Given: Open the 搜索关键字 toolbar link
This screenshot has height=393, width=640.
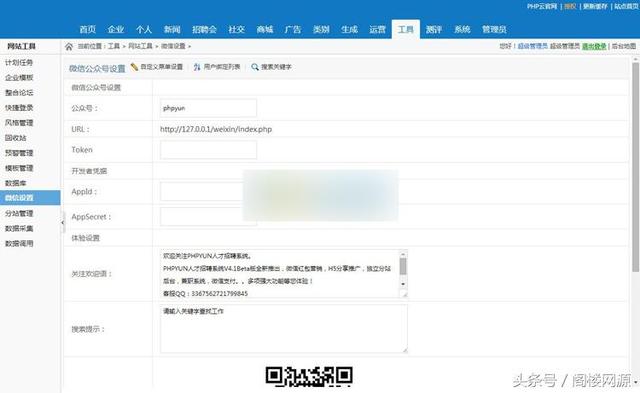Looking at the screenshot, I should point(276,67).
